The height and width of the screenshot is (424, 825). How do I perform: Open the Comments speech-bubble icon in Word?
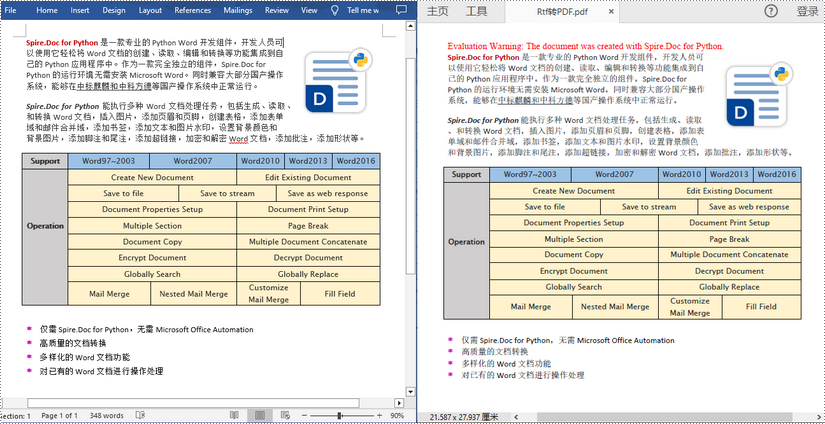pyautogui.click(x=401, y=10)
